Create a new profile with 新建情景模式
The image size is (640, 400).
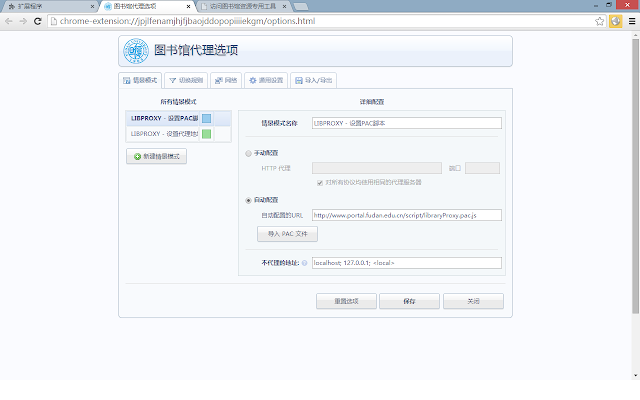click(x=156, y=156)
